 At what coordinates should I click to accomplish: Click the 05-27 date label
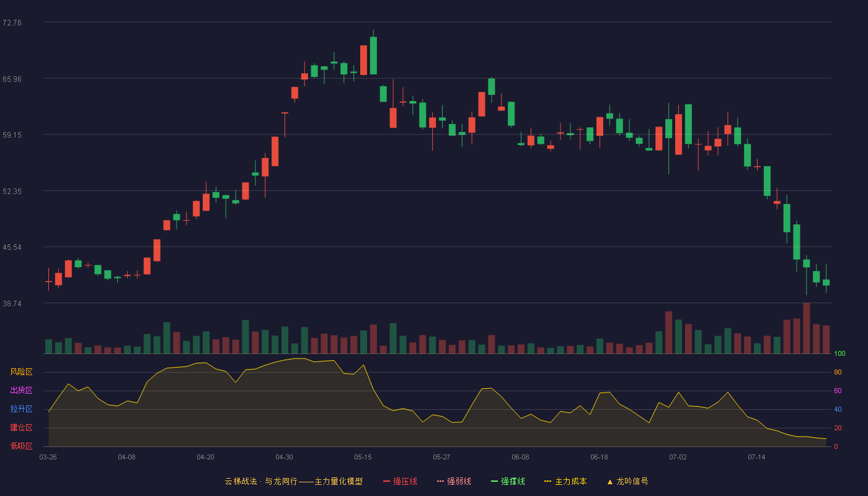point(441,457)
